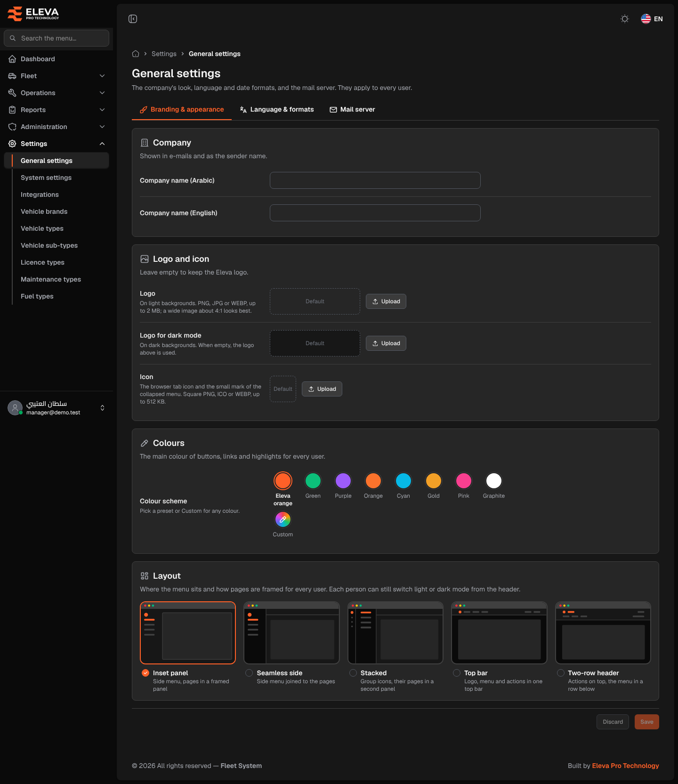This screenshot has width=678, height=784.
Task: Select the Two-row header radio button
Action: tap(561, 673)
